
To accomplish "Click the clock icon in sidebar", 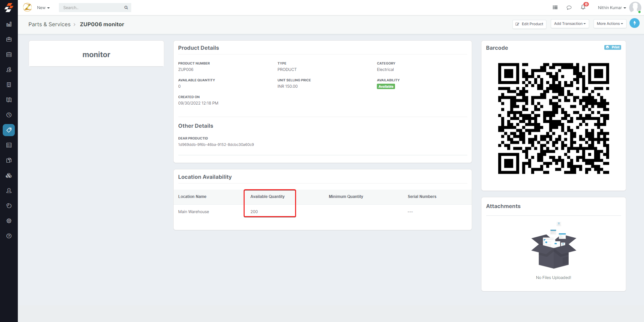I will 9,115.
